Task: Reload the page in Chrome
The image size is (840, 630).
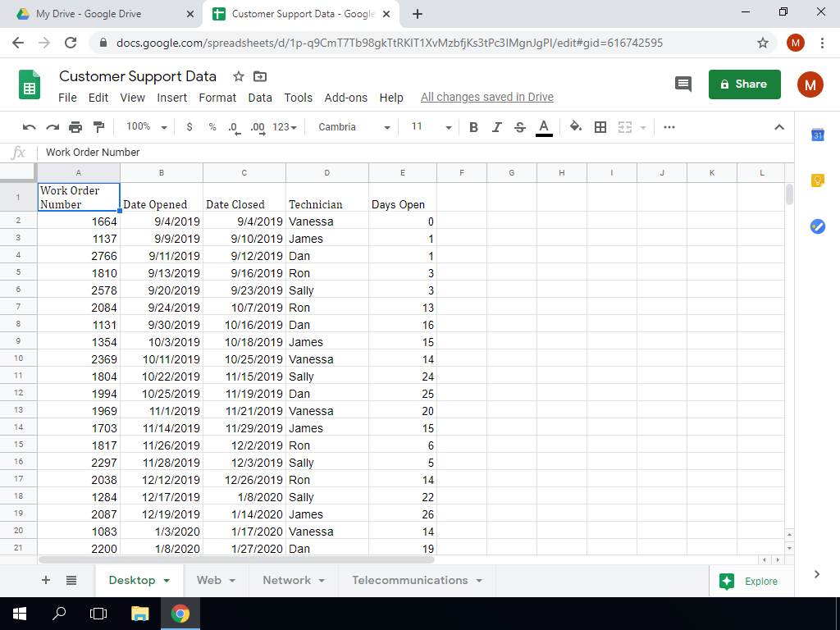Action: (x=71, y=43)
